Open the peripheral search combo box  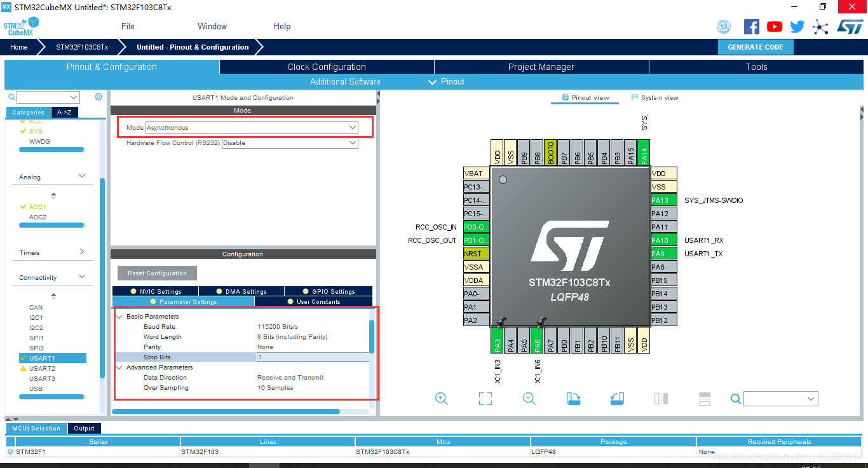click(48, 97)
